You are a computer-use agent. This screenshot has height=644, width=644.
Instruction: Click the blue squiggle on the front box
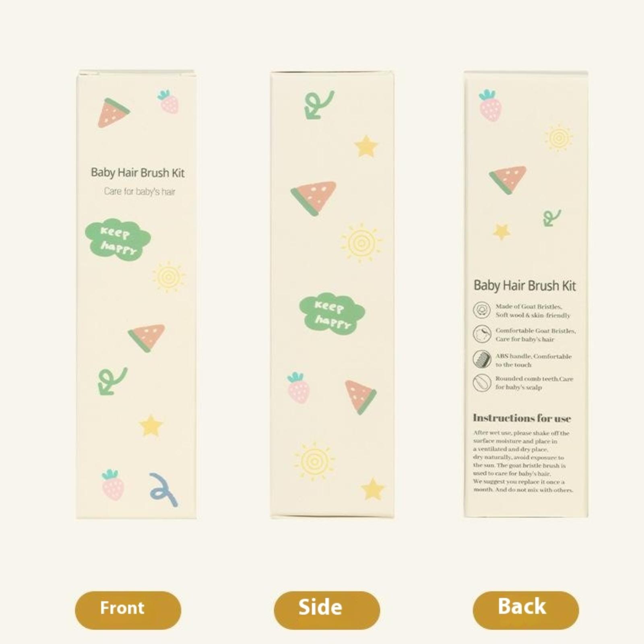[163, 489]
